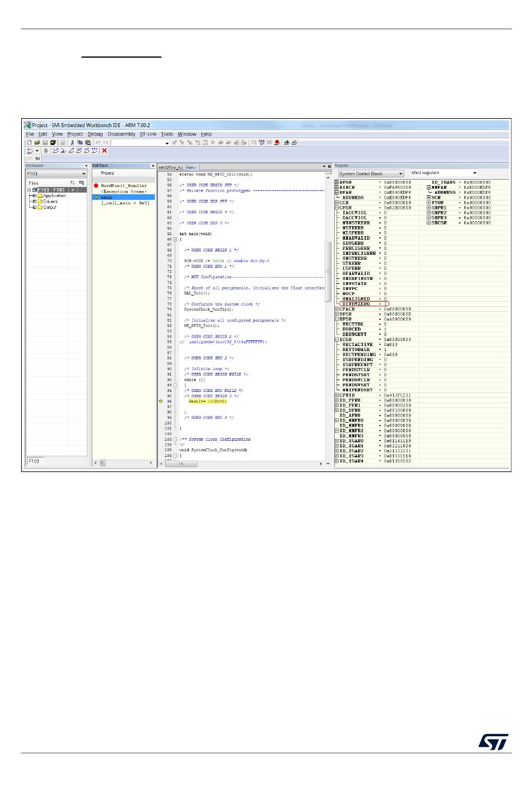Click the Print toolbar icon
The height and width of the screenshot is (795, 532).
[x=63, y=143]
